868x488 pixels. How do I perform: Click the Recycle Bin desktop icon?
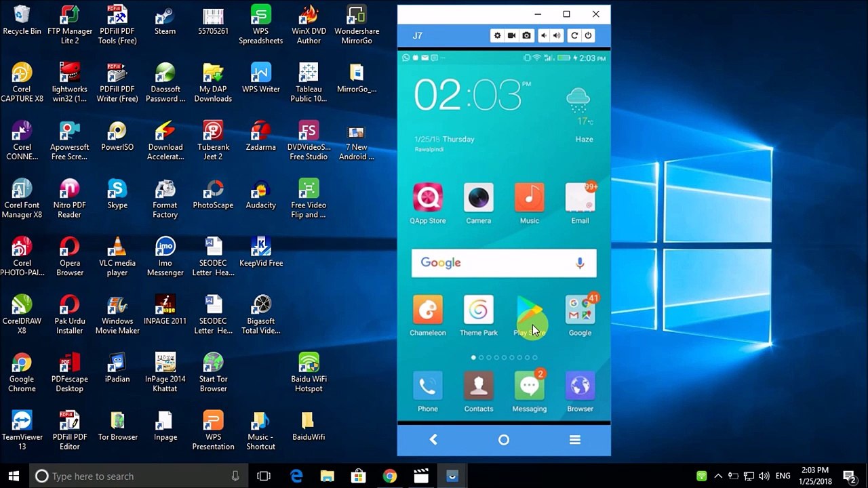tap(22, 21)
